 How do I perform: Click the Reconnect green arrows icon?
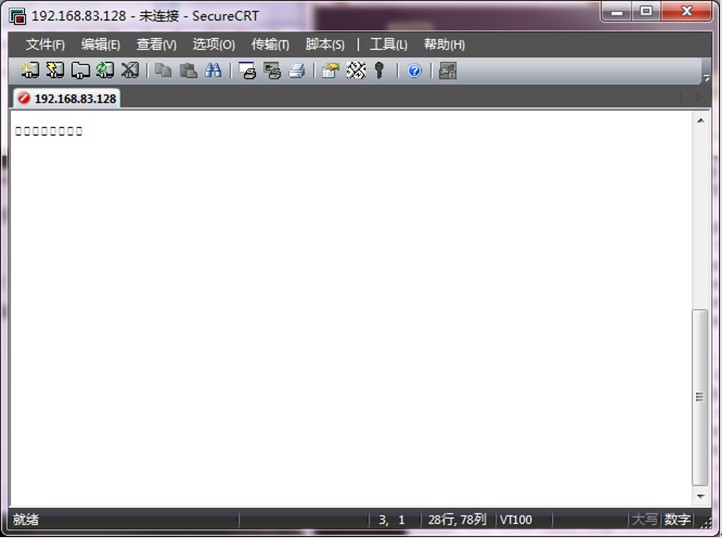click(105, 70)
